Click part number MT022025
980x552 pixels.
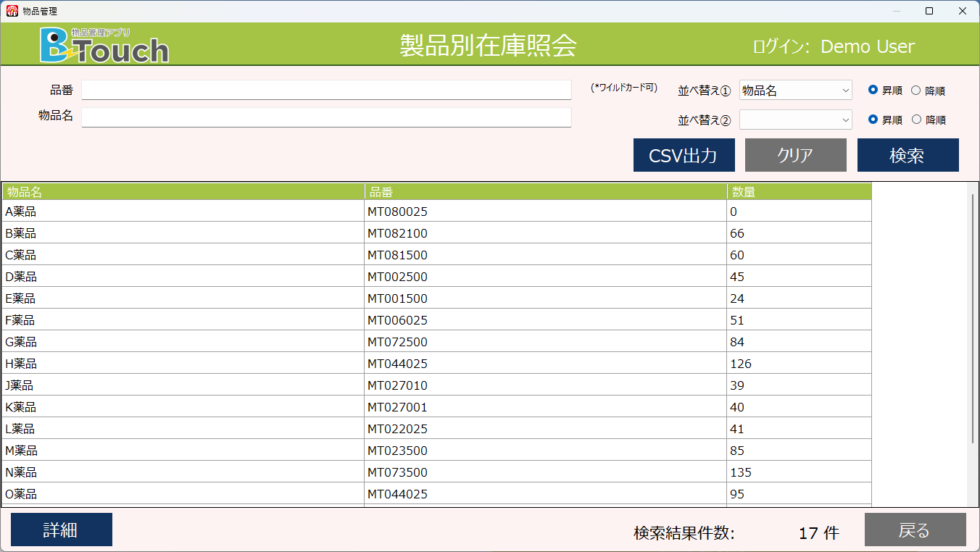pyautogui.click(x=397, y=429)
